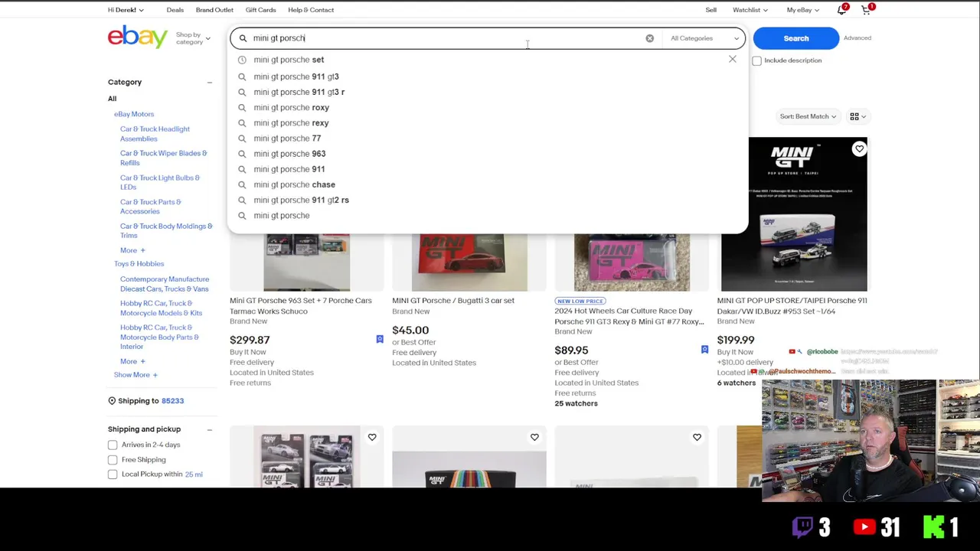Screen dimensions: 980x551
Task: Open the All Categories dropdown
Action: click(x=705, y=38)
